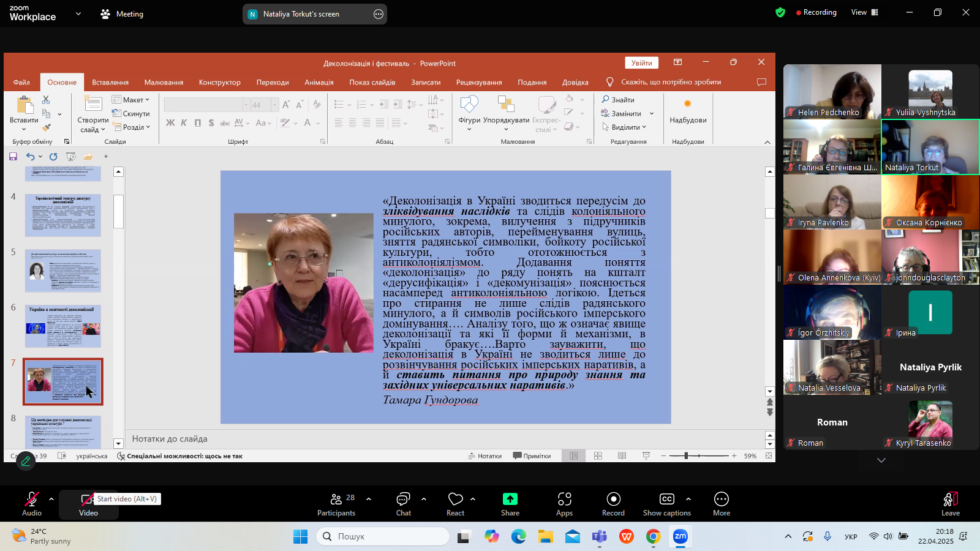Click the Record meeting icon
Screen dimensions: 980x551
pos(613,500)
